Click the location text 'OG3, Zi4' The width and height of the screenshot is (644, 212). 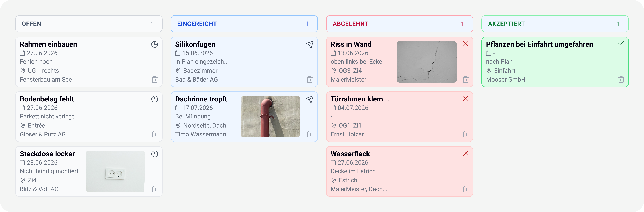[350, 71]
